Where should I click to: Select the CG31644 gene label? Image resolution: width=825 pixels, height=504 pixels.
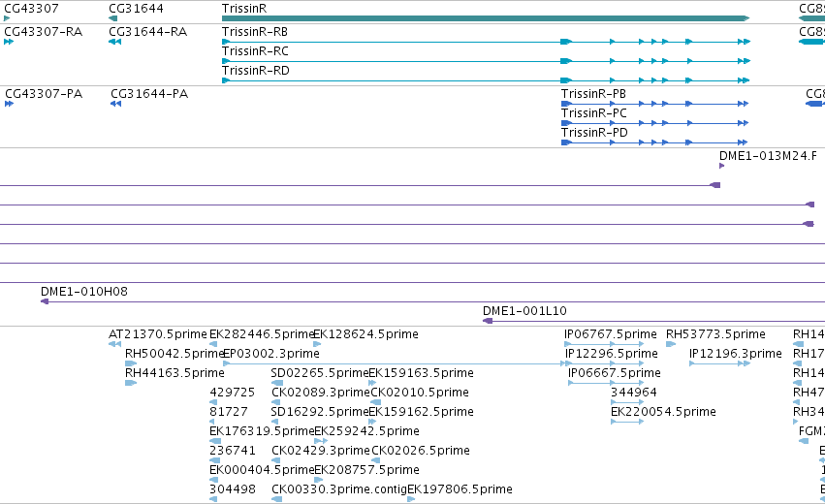tap(136, 9)
